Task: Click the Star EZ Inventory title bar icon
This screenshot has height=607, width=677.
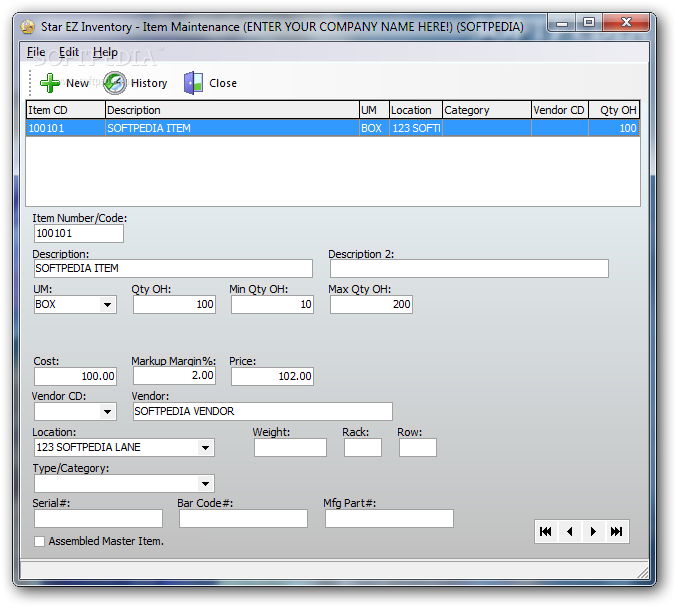Action: [x=28, y=27]
